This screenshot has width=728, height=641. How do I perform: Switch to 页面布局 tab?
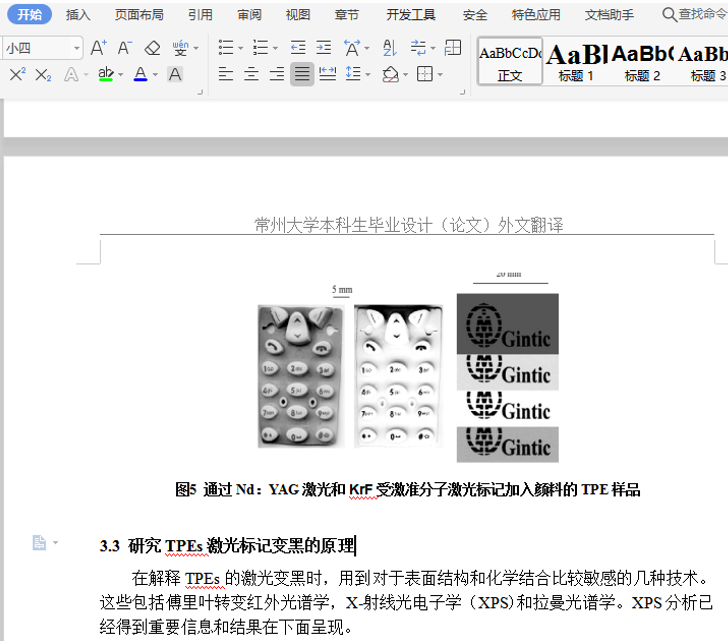coord(139,15)
